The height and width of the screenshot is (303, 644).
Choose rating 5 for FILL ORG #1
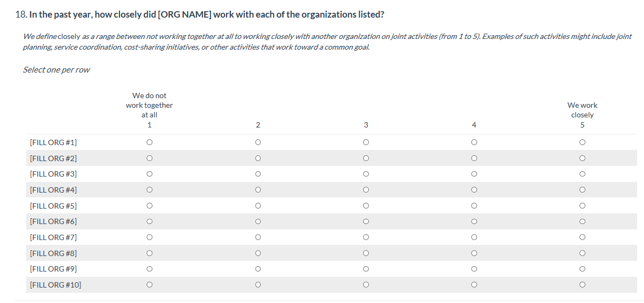(582, 142)
